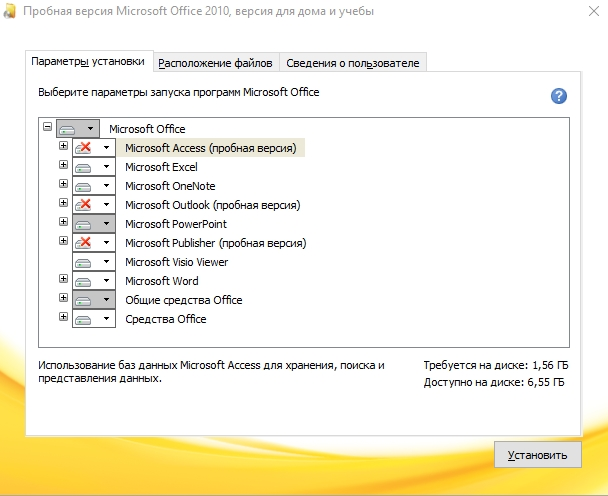Expand the Microsoft Access node
The image size is (608, 496).
[63, 145]
